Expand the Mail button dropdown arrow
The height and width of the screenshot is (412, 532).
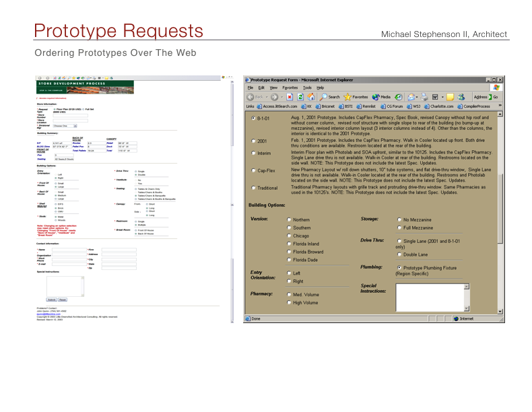tap(416, 96)
